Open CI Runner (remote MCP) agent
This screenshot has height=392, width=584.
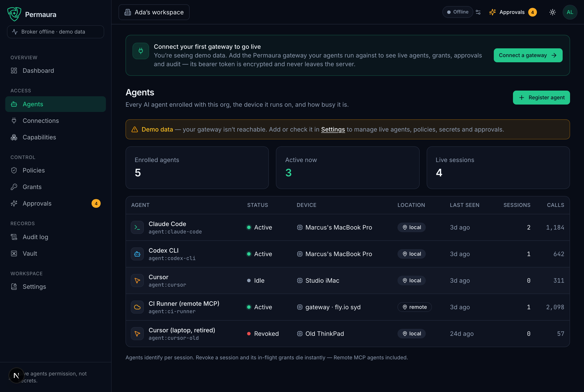pyautogui.click(x=348, y=307)
